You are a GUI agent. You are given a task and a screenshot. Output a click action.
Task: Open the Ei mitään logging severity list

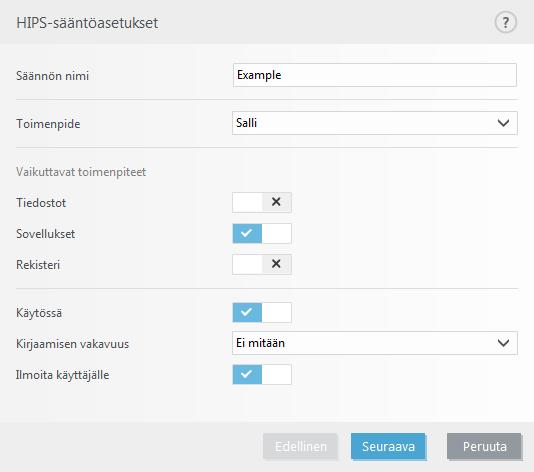[375, 343]
